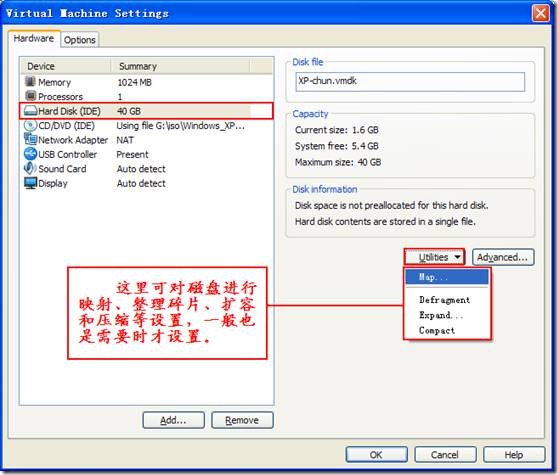Image resolution: width=558 pixels, height=475 pixels.
Task: Click the Summary column header
Action: pyautogui.click(x=180, y=66)
